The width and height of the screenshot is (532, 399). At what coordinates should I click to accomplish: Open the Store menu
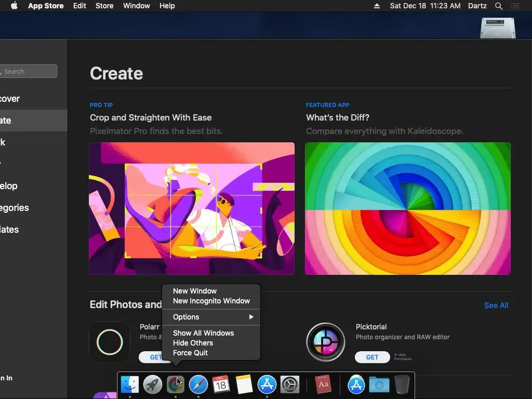click(x=104, y=6)
